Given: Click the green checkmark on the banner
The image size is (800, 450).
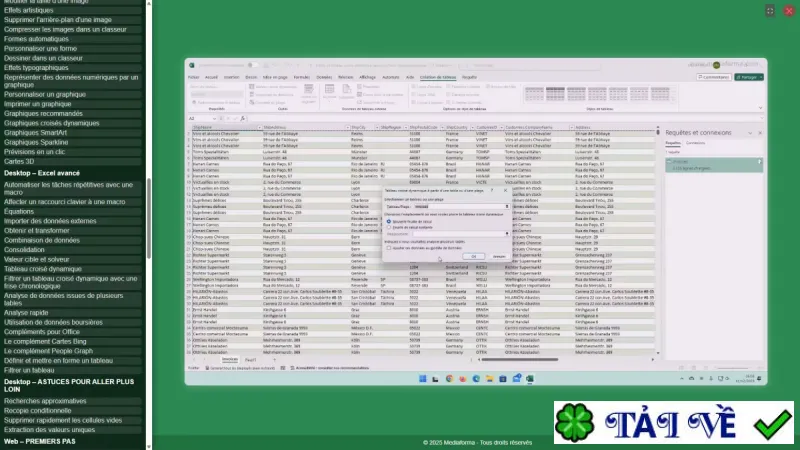Looking at the screenshot, I should (773, 423).
